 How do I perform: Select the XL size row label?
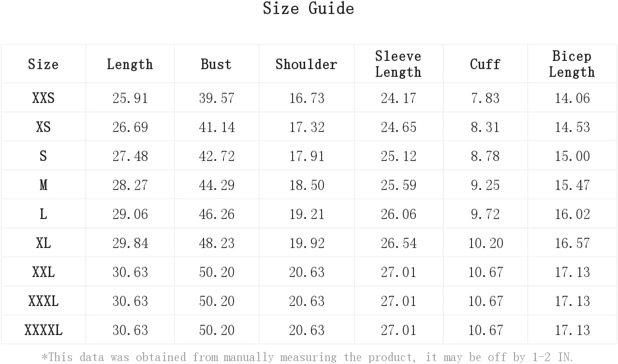coord(43,243)
